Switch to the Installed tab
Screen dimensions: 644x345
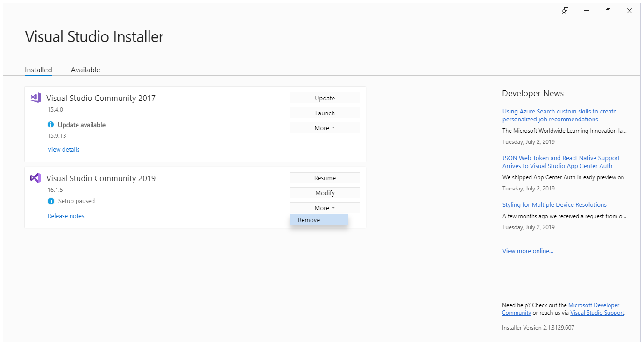pos(38,70)
